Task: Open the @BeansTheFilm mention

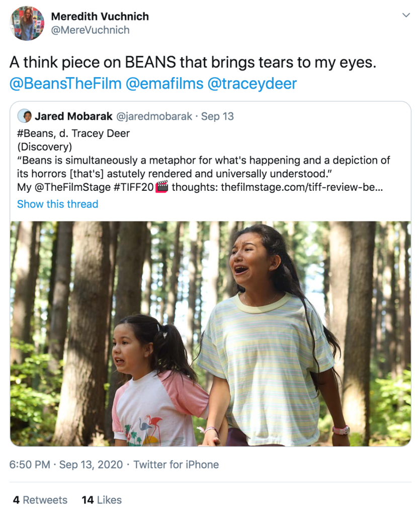Action: tap(65, 83)
